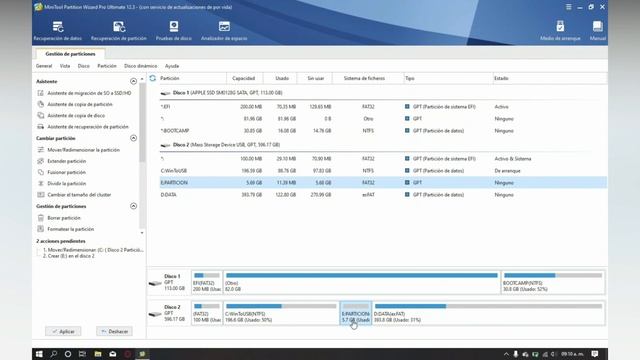Select the Disco 2 header row in list
This screenshot has width=640, height=360.
[383, 145]
